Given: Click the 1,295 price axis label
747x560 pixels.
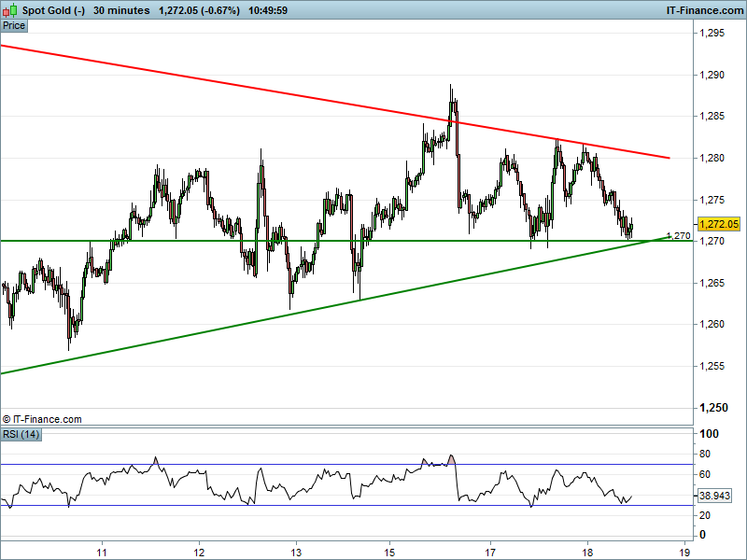Looking at the screenshot, I should pos(712,33).
